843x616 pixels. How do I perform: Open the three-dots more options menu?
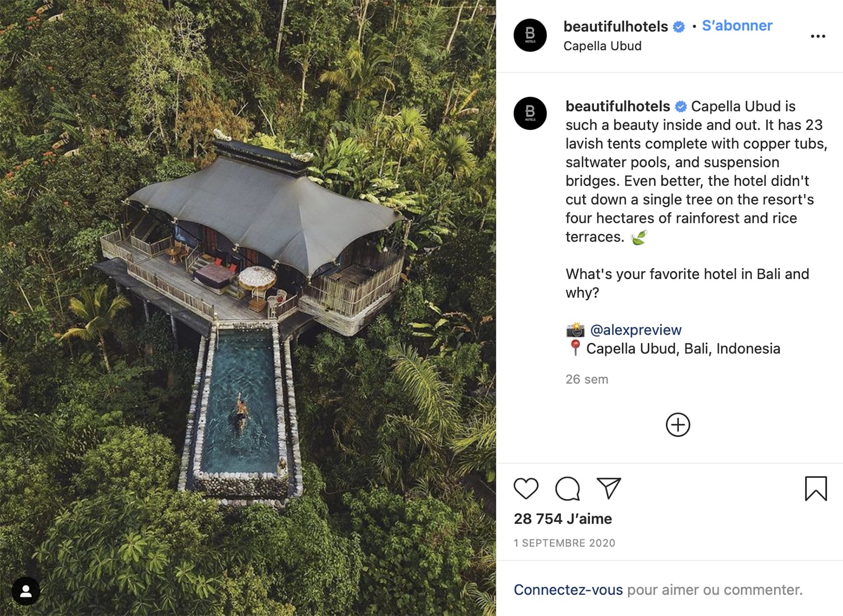[x=818, y=36]
